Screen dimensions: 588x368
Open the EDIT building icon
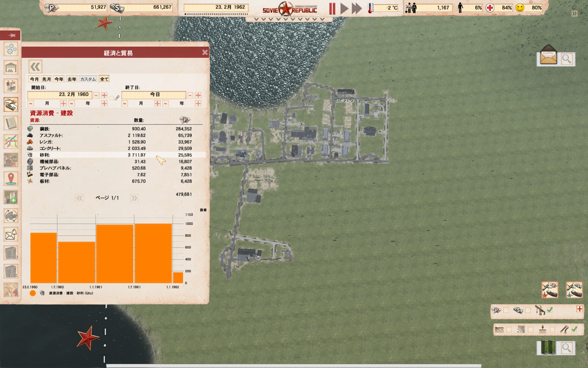point(11,271)
